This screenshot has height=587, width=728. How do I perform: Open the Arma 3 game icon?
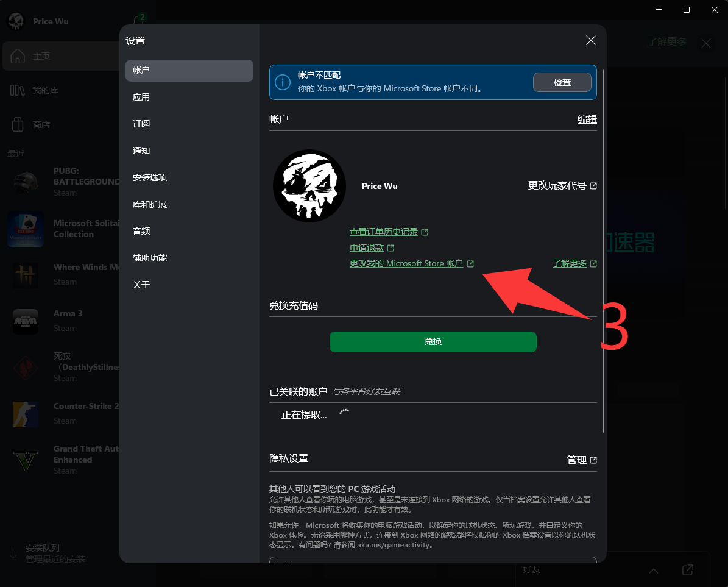click(x=26, y=321)
